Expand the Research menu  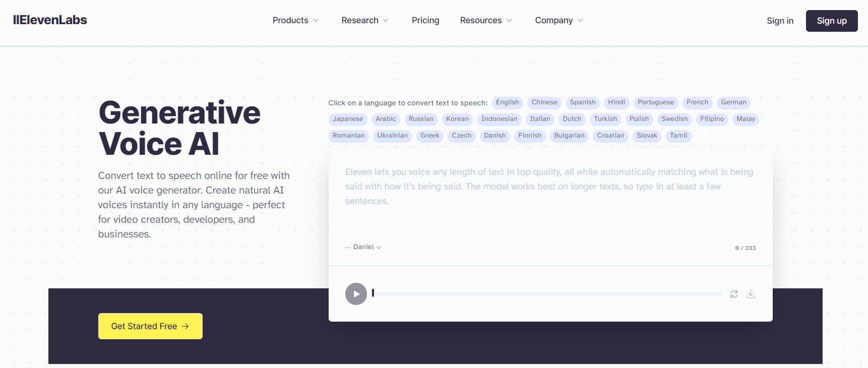point(365,20)
